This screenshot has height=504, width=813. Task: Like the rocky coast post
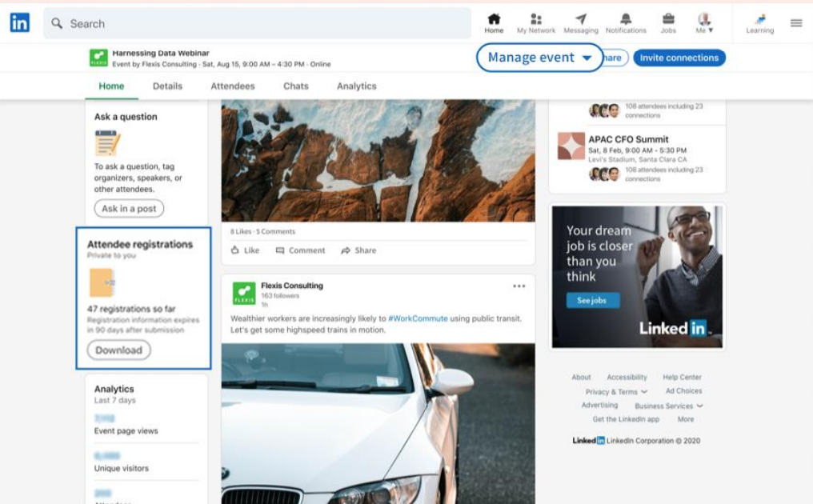click(x=245, y=250)
